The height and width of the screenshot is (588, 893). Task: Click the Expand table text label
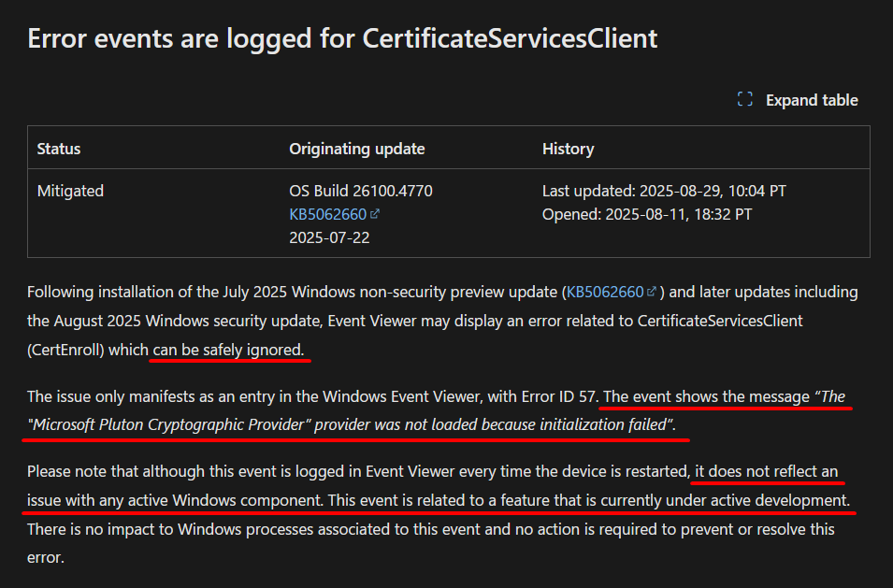(812, 100)
